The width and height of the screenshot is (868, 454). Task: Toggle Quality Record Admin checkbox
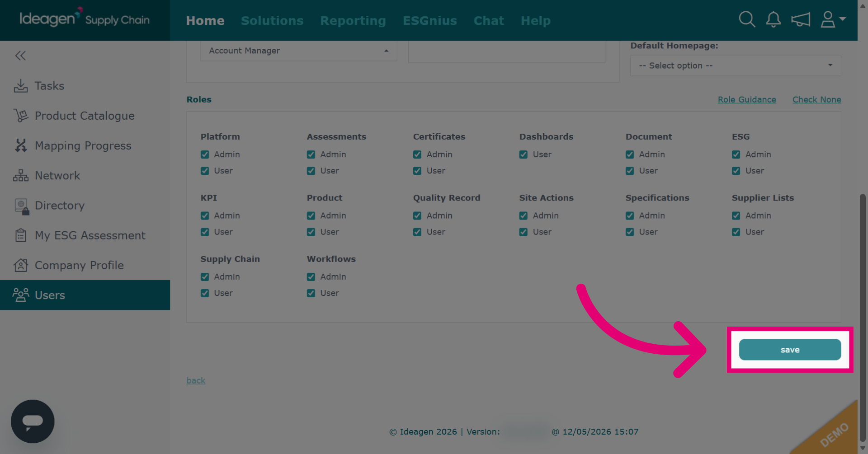[417, 216]
